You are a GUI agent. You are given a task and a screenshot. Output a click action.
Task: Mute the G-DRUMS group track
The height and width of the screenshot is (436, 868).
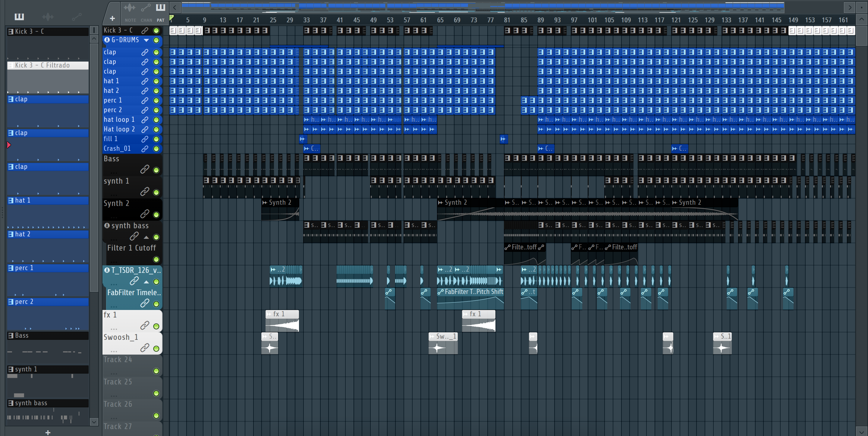(x=156, y=40)
